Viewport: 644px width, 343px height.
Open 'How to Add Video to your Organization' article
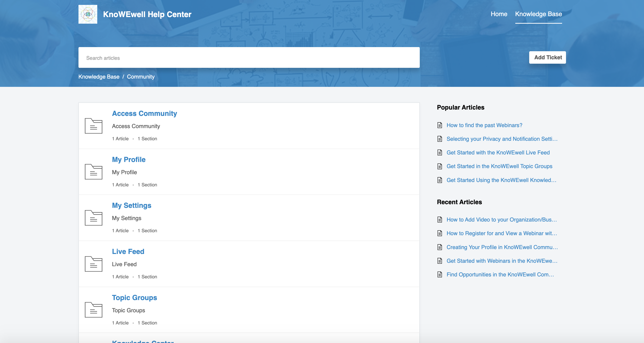502,220
